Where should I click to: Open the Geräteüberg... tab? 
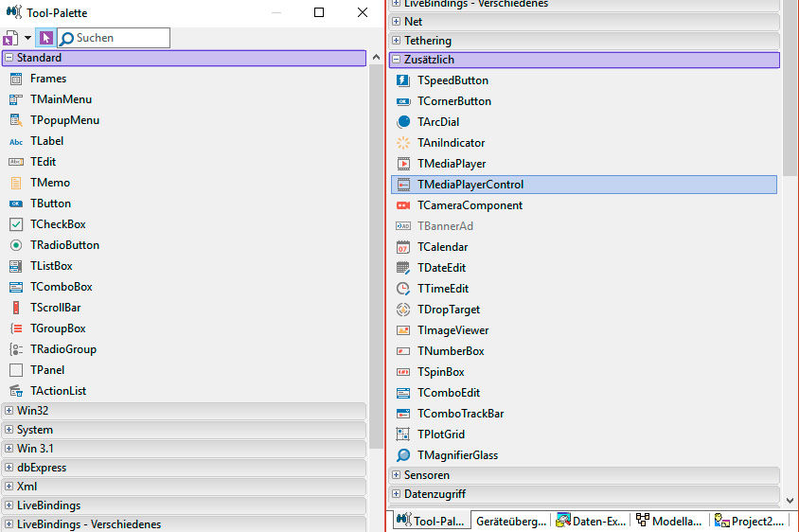coord(511,522)
